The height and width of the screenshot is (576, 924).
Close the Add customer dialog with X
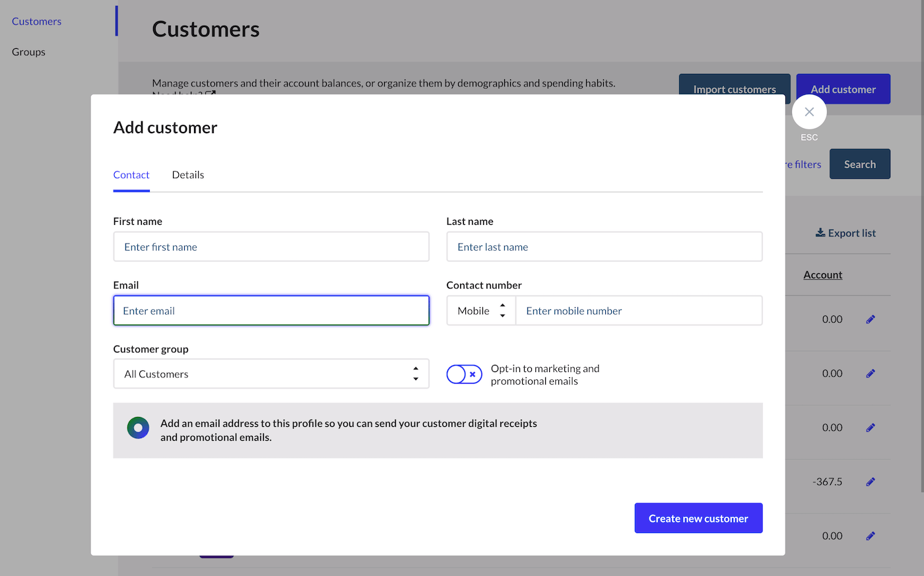pyautogui.click(x=809, y=112)
